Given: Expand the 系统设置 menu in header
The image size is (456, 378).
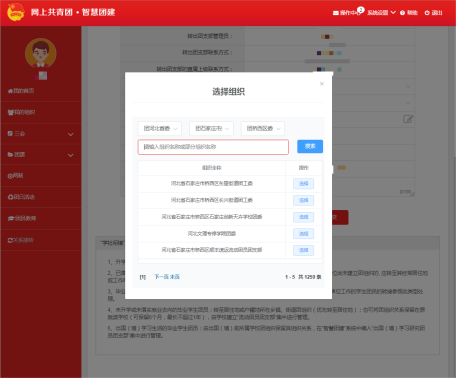Looking at the screenshot, I should click(x=381, y=13).
